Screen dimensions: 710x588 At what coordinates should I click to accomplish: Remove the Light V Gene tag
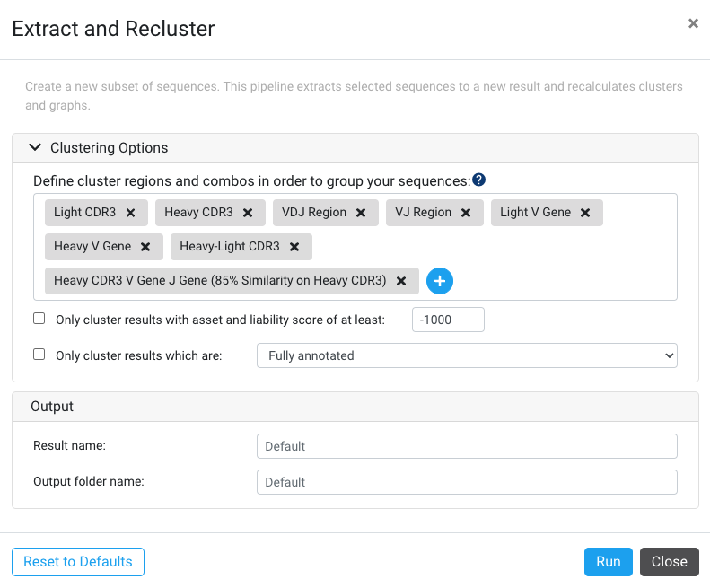[585, 213]
